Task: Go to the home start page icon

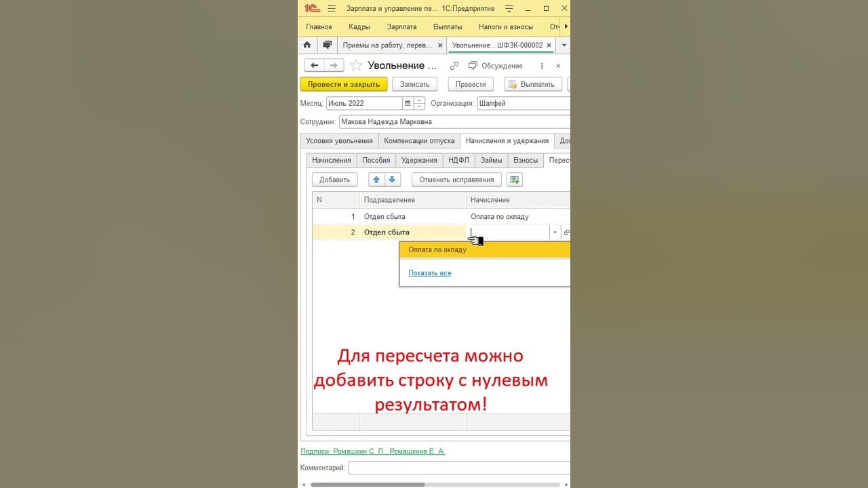Action: click(307, 45)
